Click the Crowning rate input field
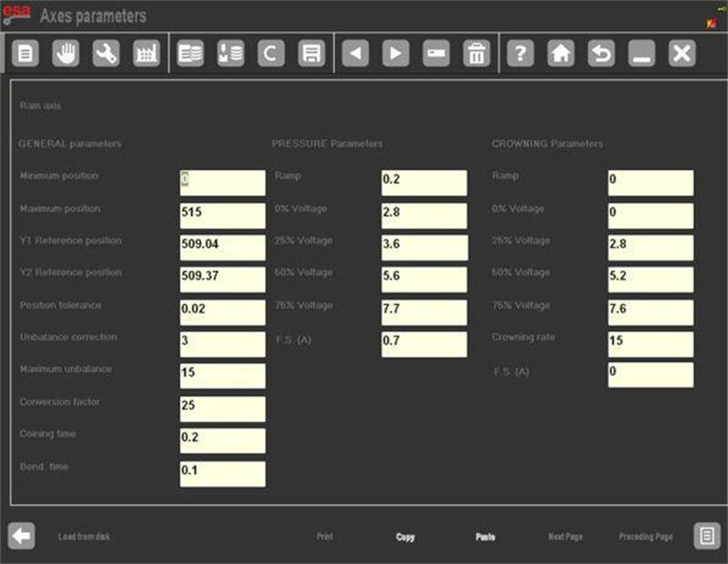 click(651, 343)
